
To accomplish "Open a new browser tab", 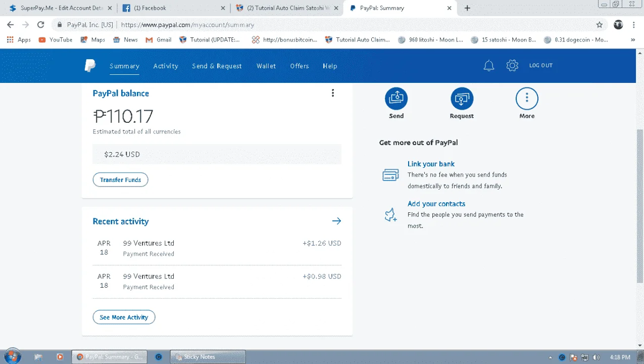I will coord(467,8).
